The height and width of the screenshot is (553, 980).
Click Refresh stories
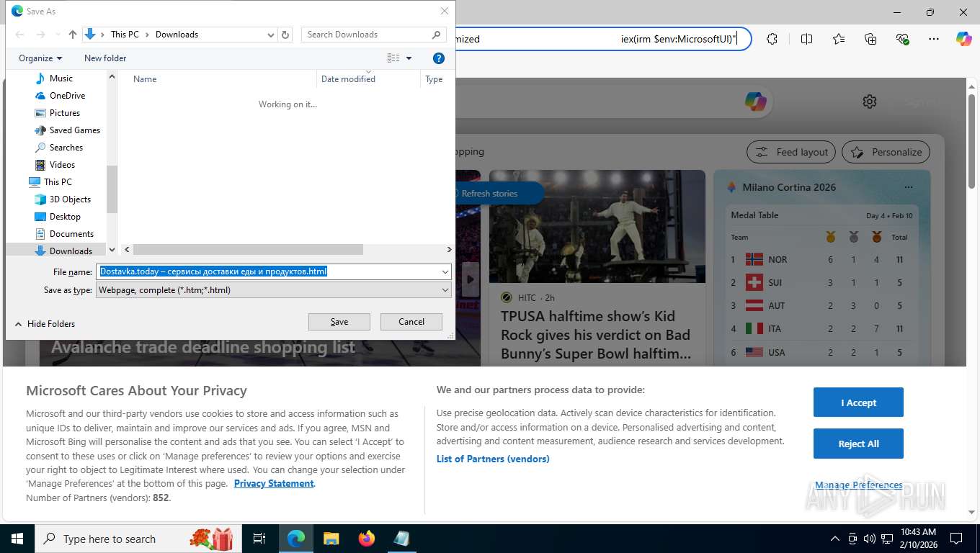coord(489,194)
